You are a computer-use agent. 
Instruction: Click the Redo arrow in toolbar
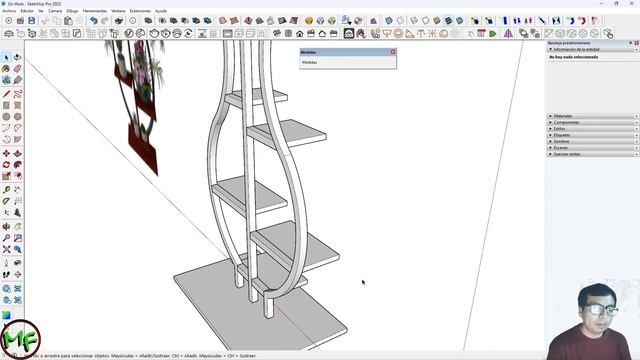point(105,20)
